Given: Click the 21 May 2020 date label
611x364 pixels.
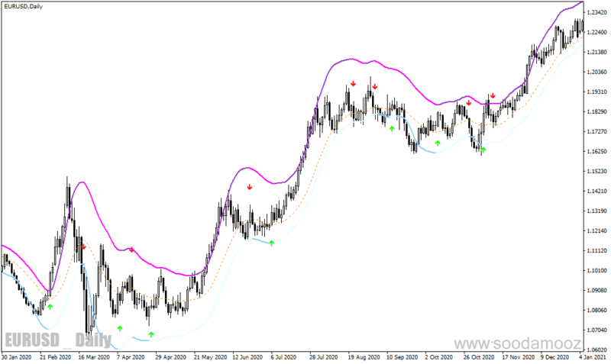Looking at the screenshot, I should pos(211,357).
